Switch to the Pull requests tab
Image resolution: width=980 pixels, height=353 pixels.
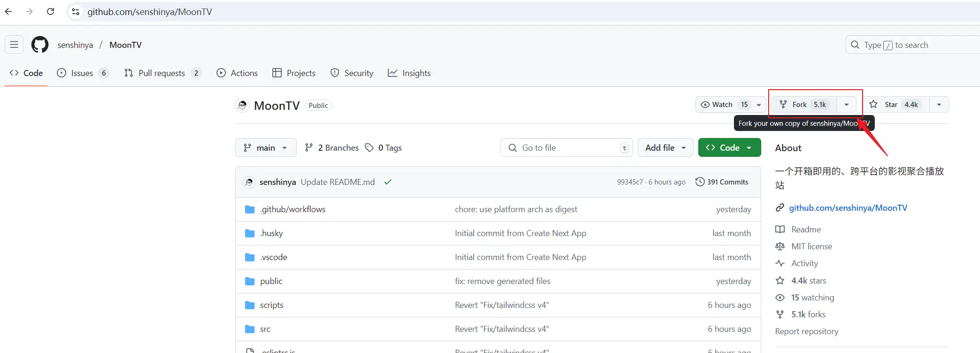pos(163,73)
